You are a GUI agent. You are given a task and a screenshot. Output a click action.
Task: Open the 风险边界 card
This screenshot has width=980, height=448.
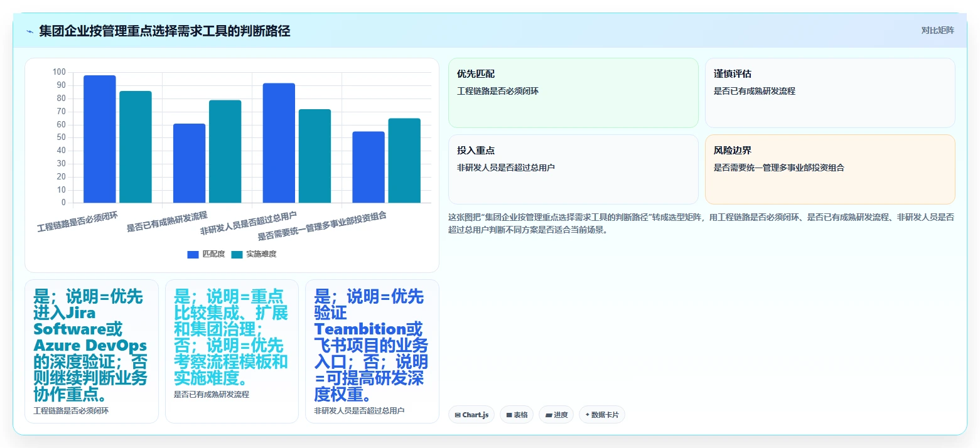coord(830,169)
